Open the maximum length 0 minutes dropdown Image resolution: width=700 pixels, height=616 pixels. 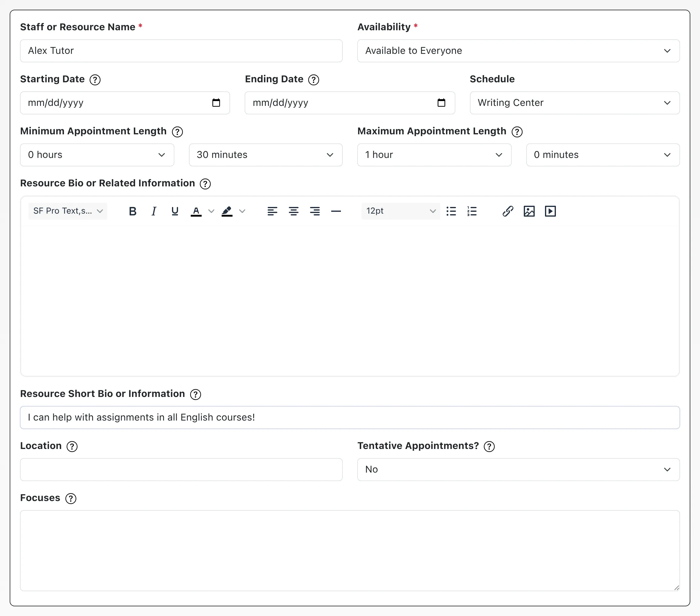point(603,155)
